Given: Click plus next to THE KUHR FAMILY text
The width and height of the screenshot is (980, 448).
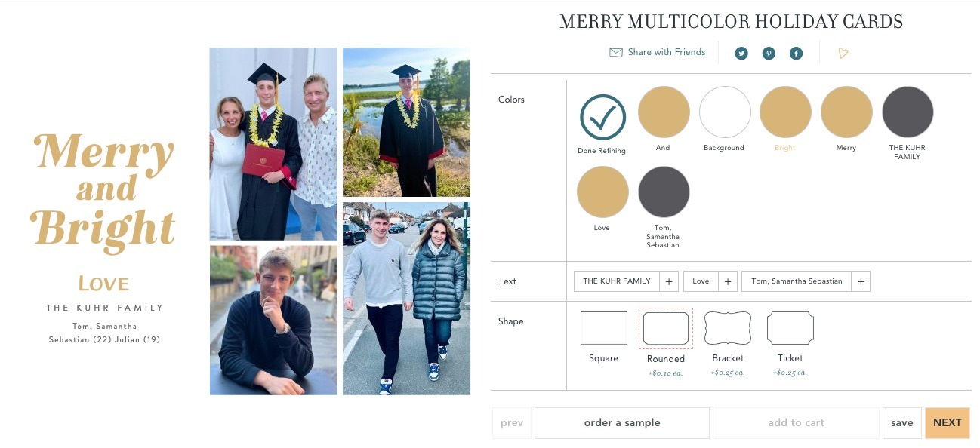Looking at the screenshot, I should (668, 281).
